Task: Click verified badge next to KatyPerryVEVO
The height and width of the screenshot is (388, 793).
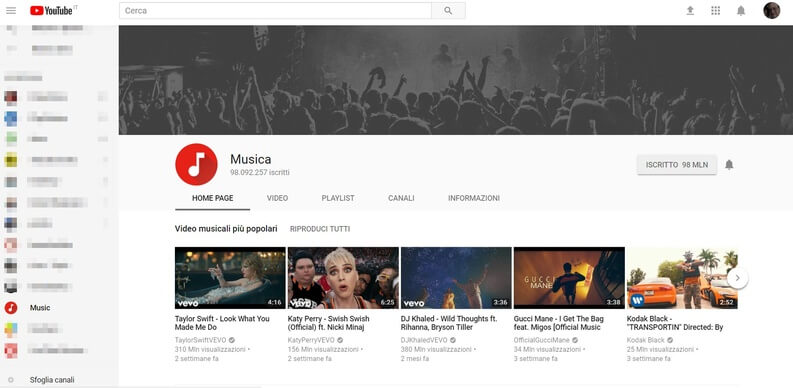Action: 340,340
